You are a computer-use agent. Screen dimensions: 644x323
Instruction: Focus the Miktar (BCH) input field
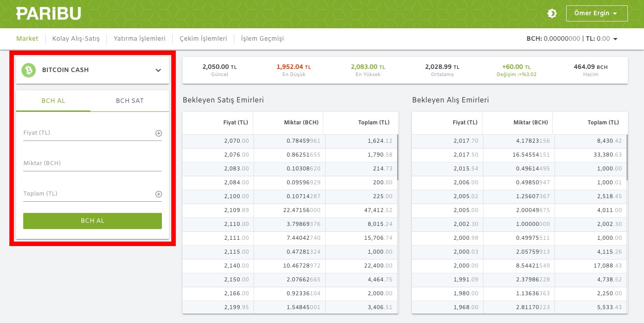tap(93, 163)
